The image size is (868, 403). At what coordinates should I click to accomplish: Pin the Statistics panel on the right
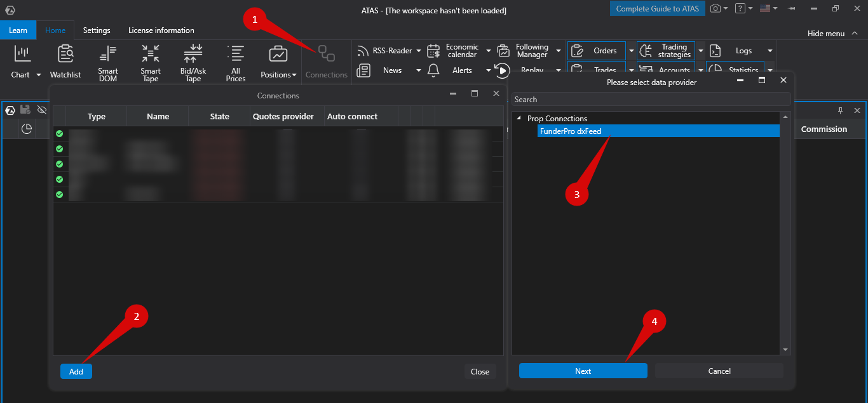tap(840, 110)
